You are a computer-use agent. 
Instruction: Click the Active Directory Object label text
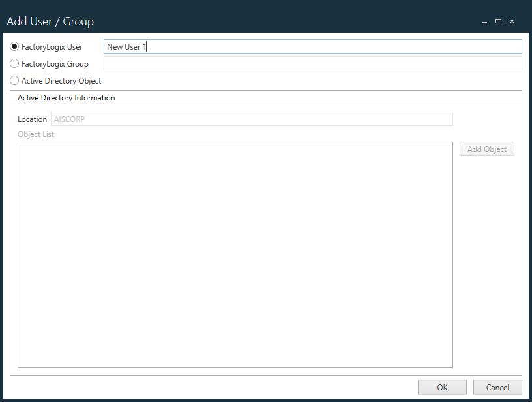61,80
